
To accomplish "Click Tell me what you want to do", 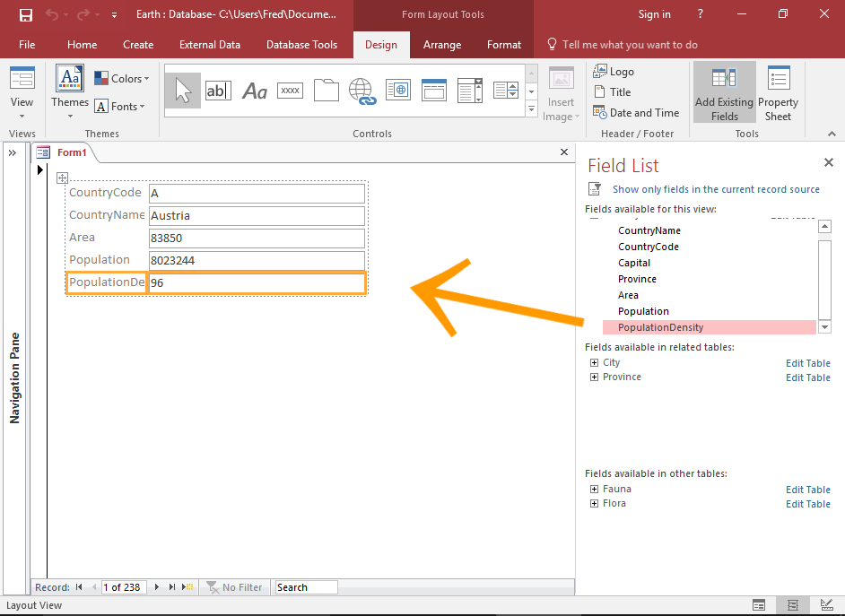I will click(x=623, y=45).
